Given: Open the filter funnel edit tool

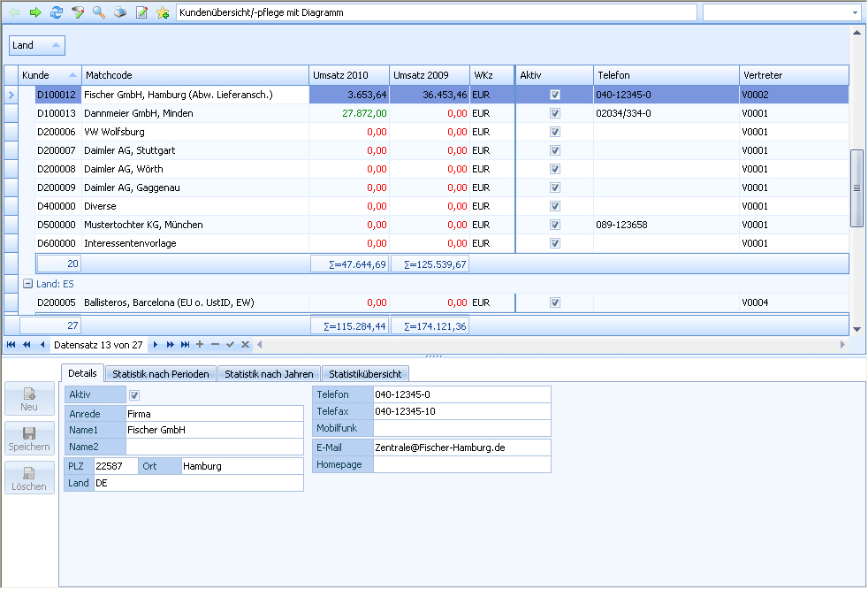Looking at the screenshot, I should tap(78, 12).
